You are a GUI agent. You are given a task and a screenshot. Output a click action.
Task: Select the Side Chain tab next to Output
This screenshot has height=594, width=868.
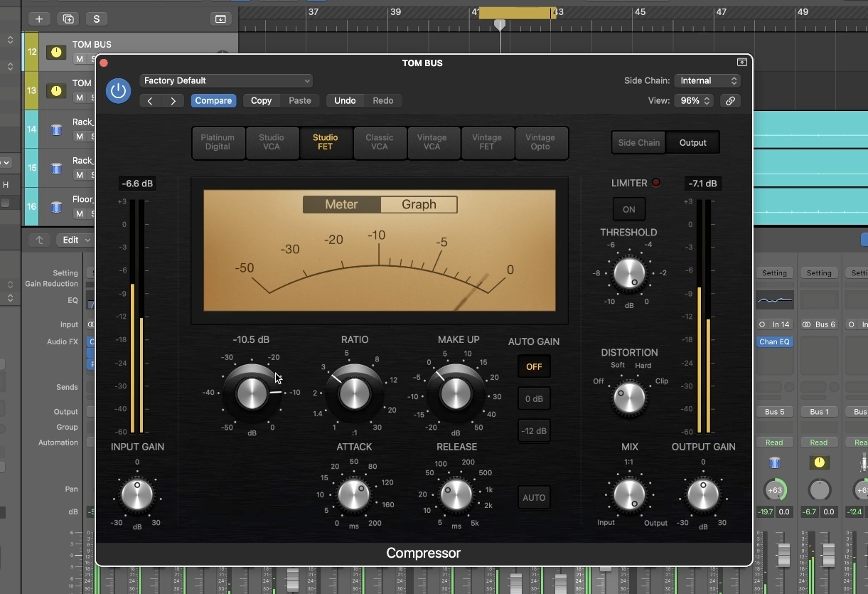[x=638, y=142]
